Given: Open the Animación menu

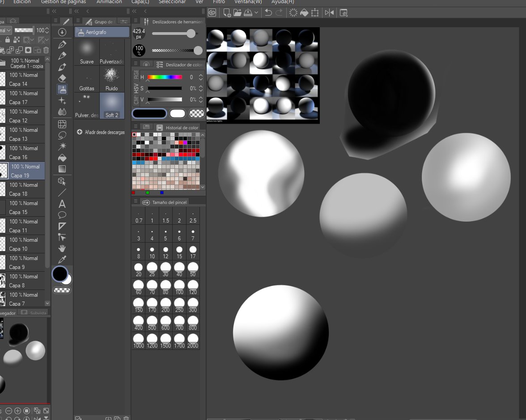Looking at the screenshot, I should click(x=109, y=2).
